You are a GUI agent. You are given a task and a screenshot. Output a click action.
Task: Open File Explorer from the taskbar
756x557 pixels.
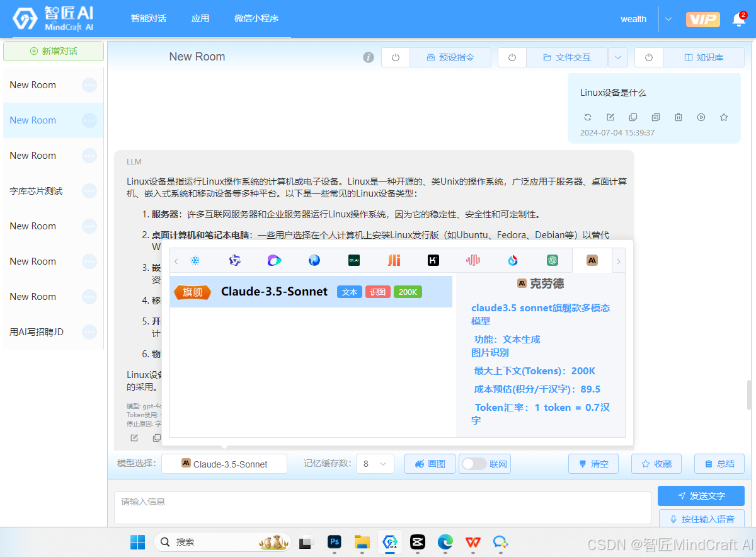click(362, 542)
